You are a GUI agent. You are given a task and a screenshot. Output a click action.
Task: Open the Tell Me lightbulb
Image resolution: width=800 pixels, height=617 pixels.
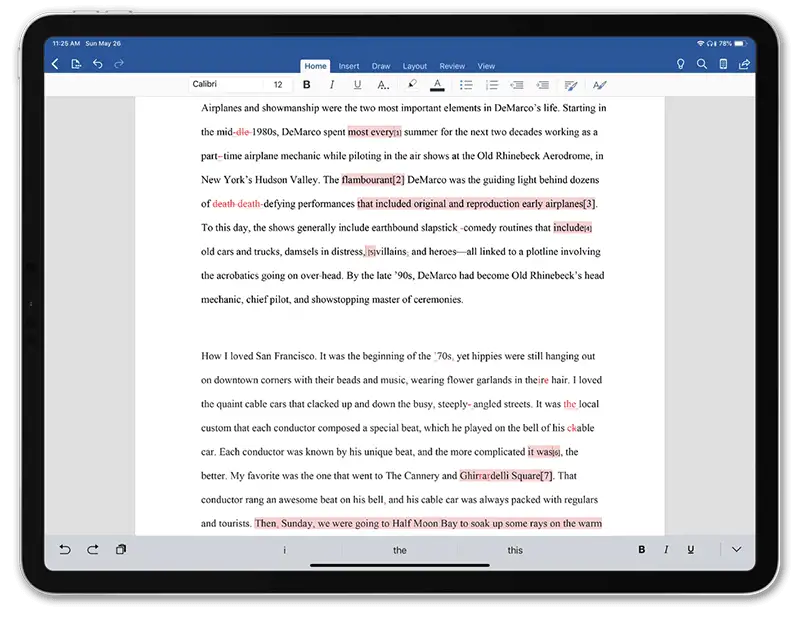pyautogui.click(x=680, y=64)
